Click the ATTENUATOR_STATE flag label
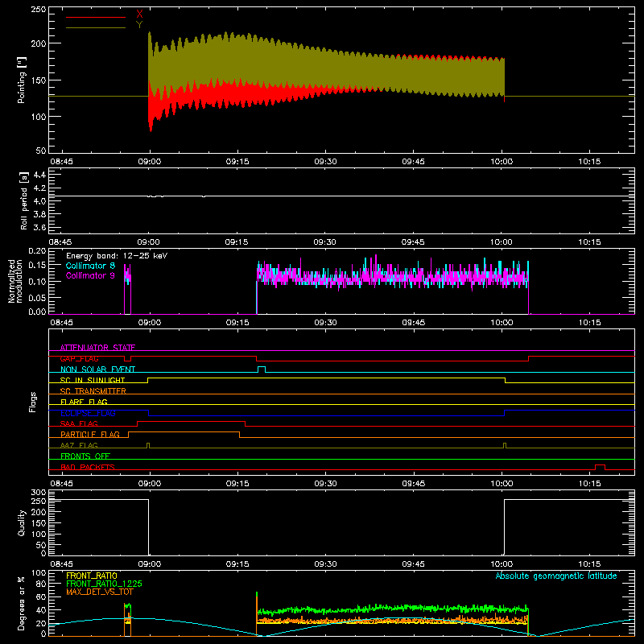This screenshot has width=644, height=644. pos(97,348)
